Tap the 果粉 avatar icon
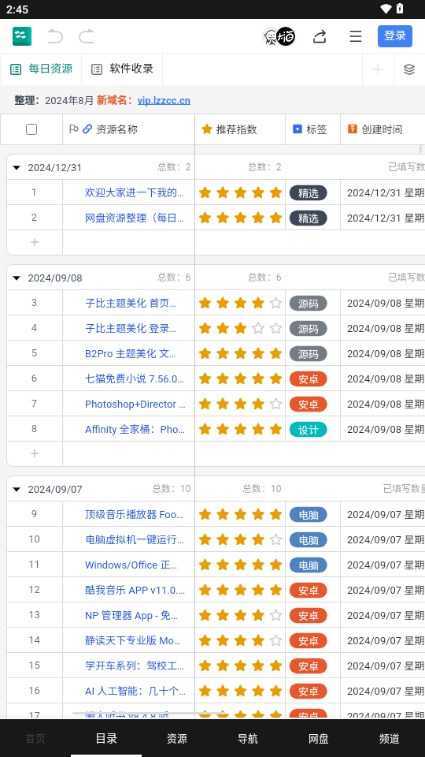Screen dimensions: 425x757 point(279,37)
